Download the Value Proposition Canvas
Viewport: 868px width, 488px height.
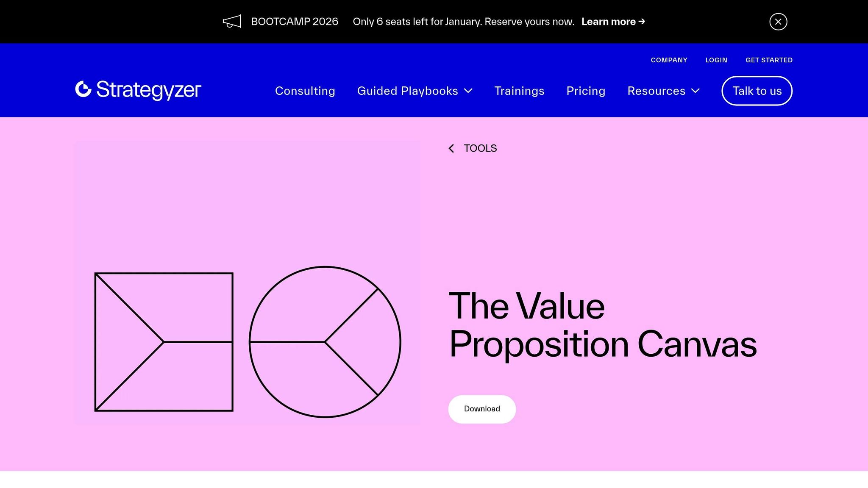[x=481, y=409]
